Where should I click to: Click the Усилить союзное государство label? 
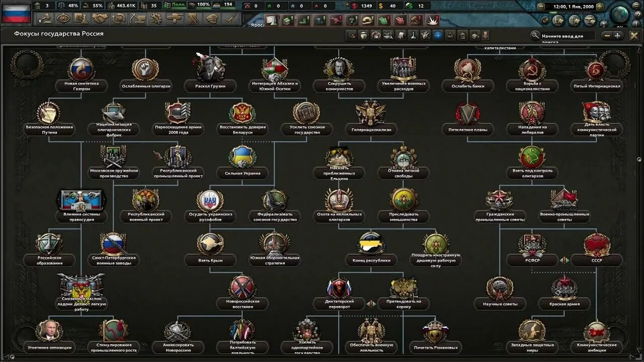[x=306, y=130]
